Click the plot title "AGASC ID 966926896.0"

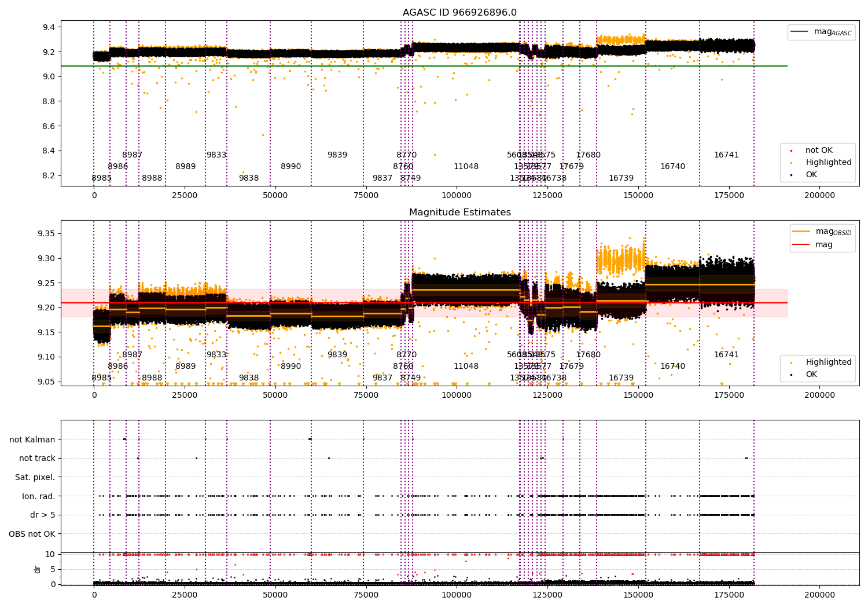pos(459,13)
